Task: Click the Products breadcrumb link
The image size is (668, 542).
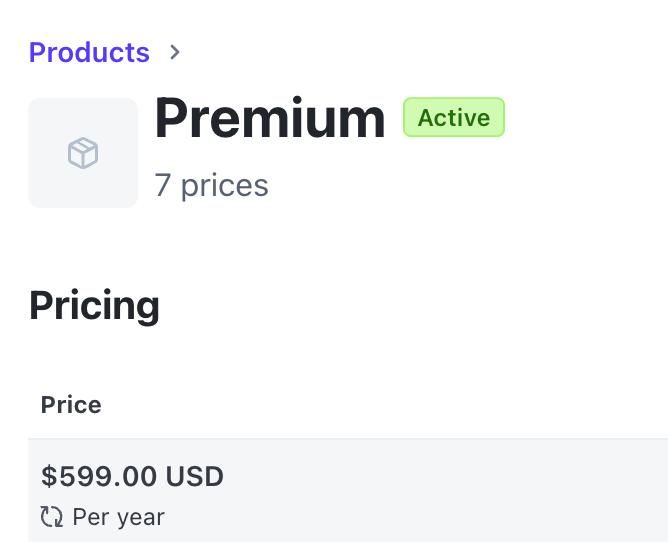Action: pos(89,52)
